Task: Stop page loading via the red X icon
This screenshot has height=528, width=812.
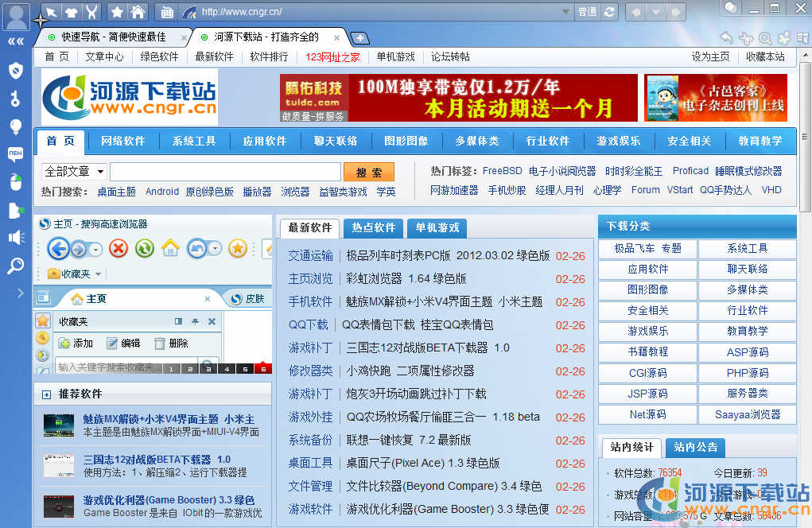Action: 118,249
